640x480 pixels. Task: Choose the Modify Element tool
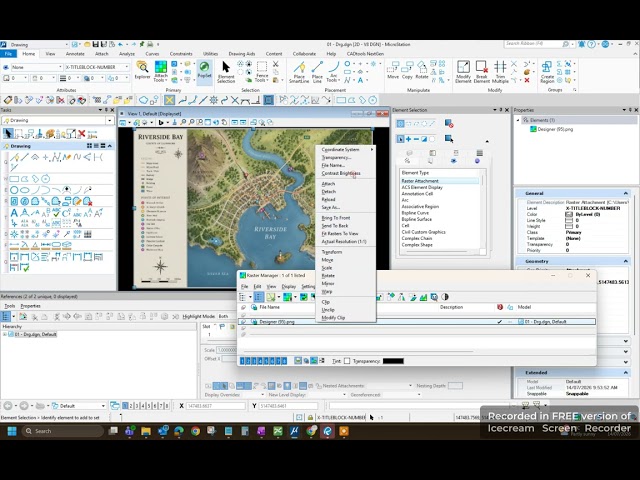click(463, 72)
